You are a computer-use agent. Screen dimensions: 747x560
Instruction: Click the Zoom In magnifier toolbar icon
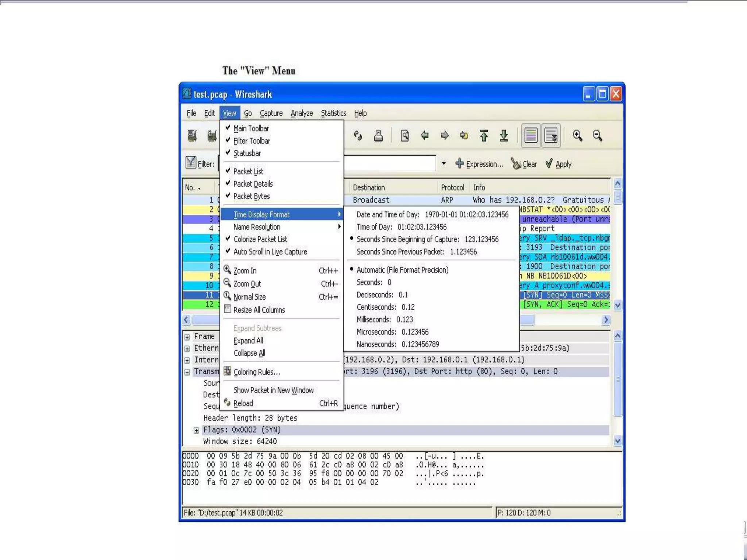click(577, 136)
